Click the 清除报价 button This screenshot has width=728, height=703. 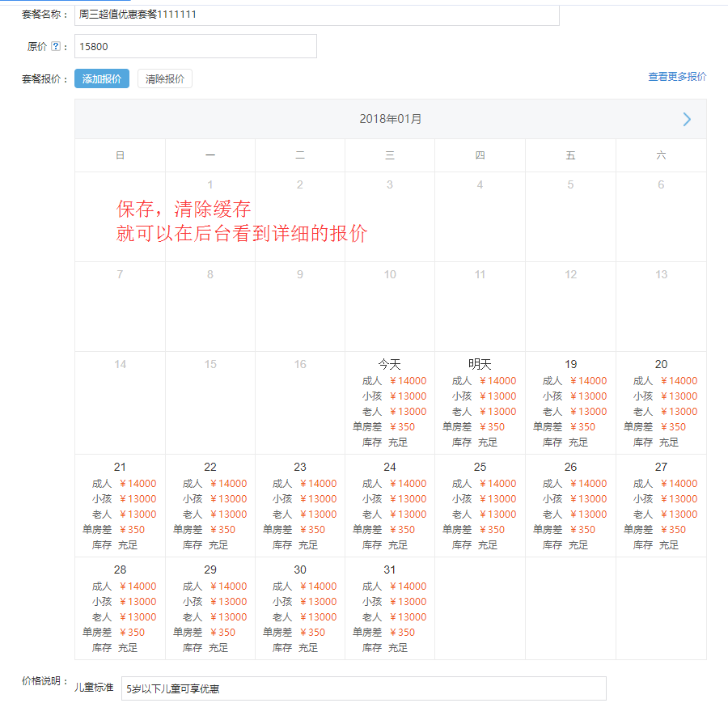tap(164, 78)
